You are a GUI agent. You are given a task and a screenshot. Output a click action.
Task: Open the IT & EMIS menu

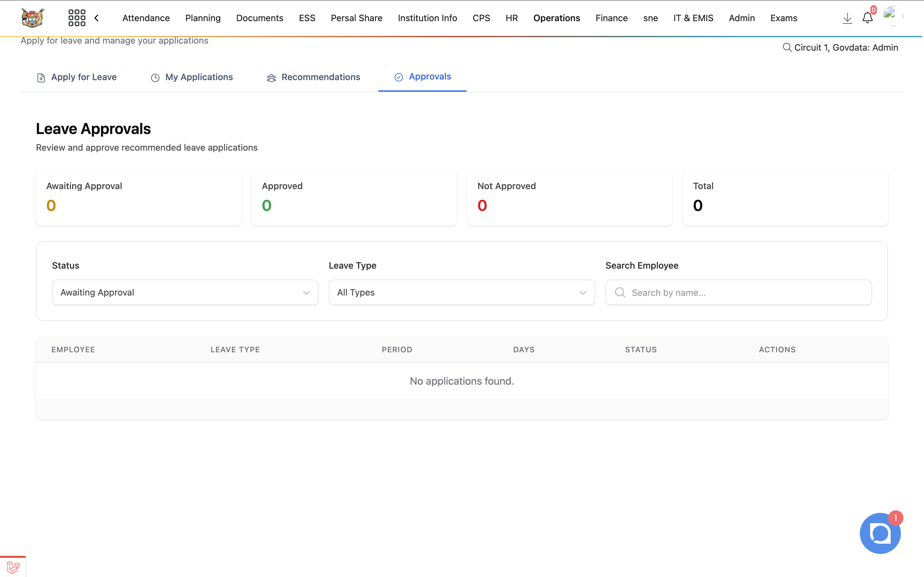[x=693, y=18]
